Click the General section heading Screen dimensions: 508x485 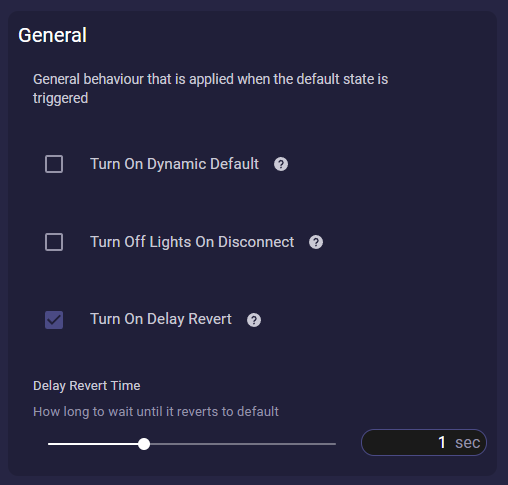pos(52,35)
